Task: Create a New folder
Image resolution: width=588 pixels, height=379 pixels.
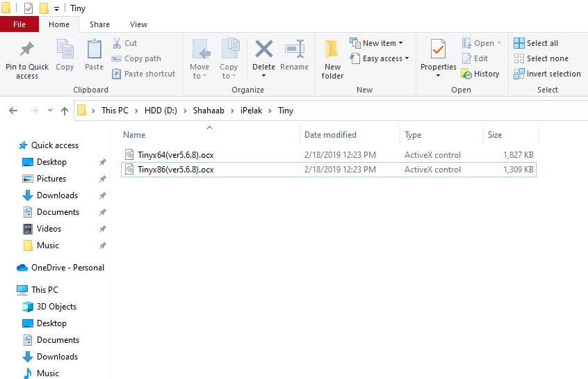Action: coord(332,59)
